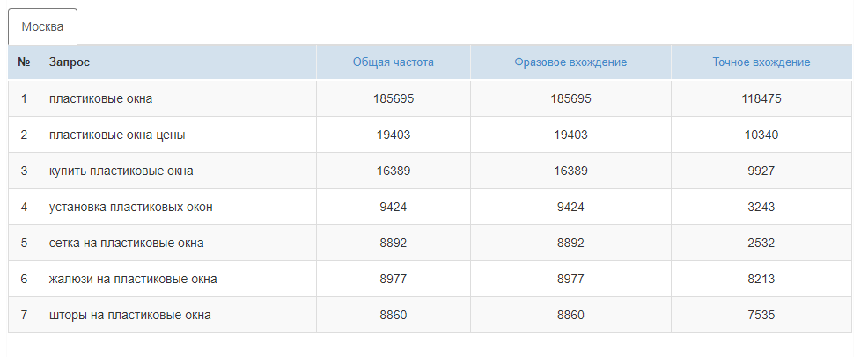Click the Запрос column header
This screenshot has width=868, height=357.
pyautogui.click(x=70, y=62)
